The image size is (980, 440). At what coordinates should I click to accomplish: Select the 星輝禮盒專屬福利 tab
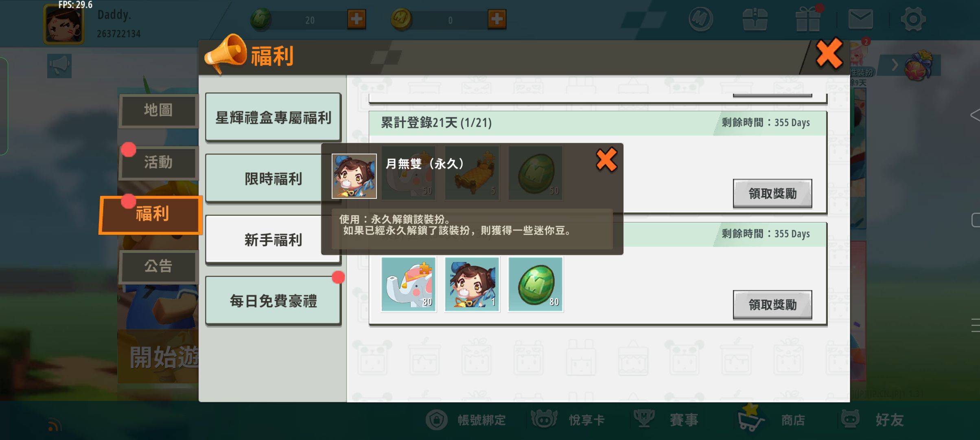tap(273, 117)
